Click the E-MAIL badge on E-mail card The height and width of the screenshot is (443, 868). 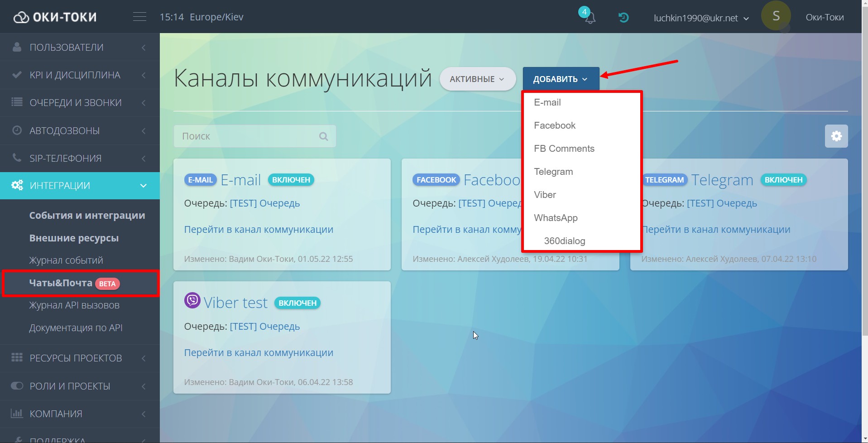coord(201,180)
